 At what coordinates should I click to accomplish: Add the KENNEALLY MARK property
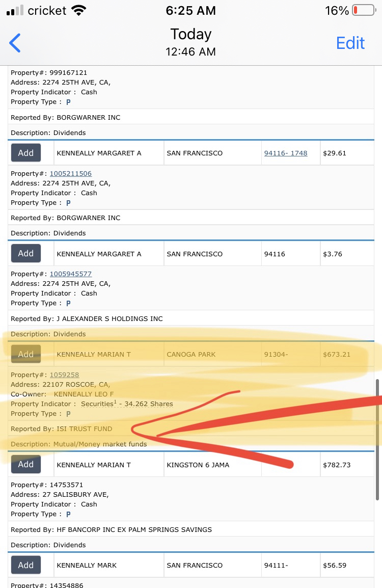[26, 565]
